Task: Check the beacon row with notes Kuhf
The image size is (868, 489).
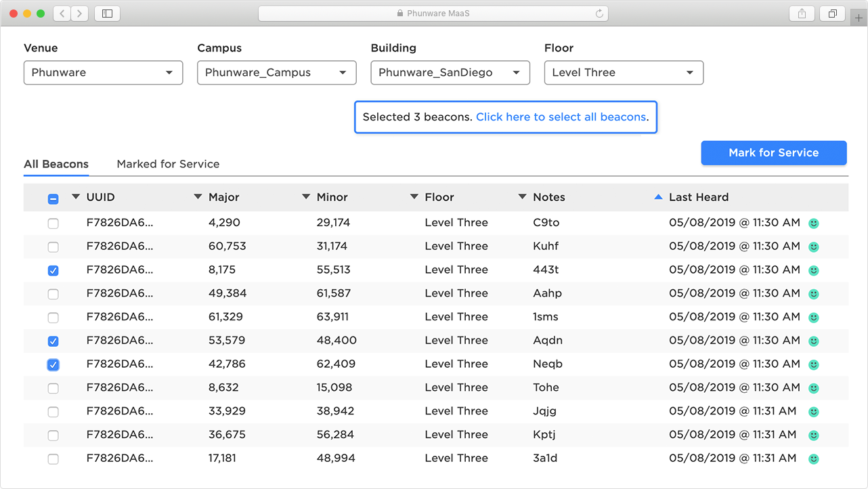Action: [53, 247]
